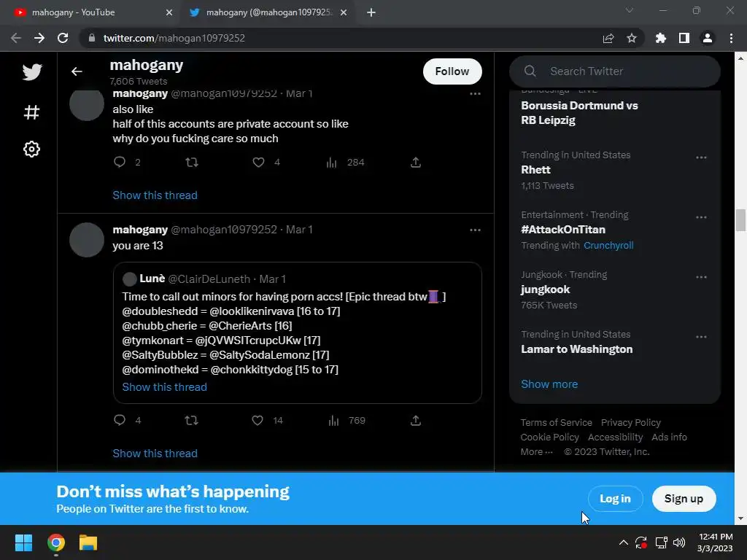The image size is (747, 560).
Task: Expand "Show more" trending topics
Action: [549, 384]
